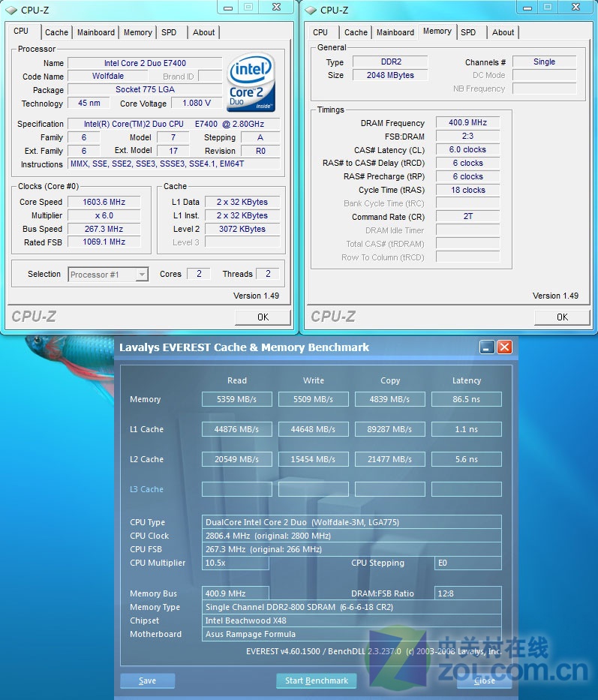Click OK in the right CPU-Z window
This screenshot has width=598, height=700.
(562, 317)
